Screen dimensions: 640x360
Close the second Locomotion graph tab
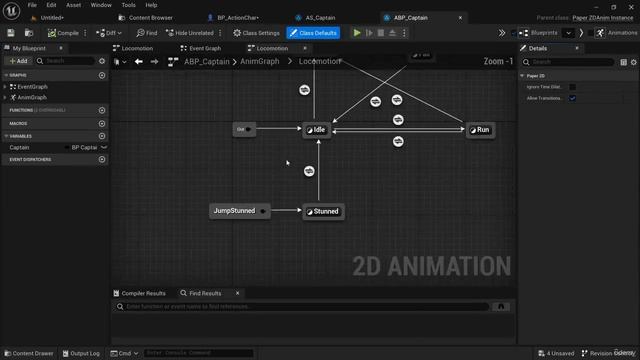coord(305,48)
